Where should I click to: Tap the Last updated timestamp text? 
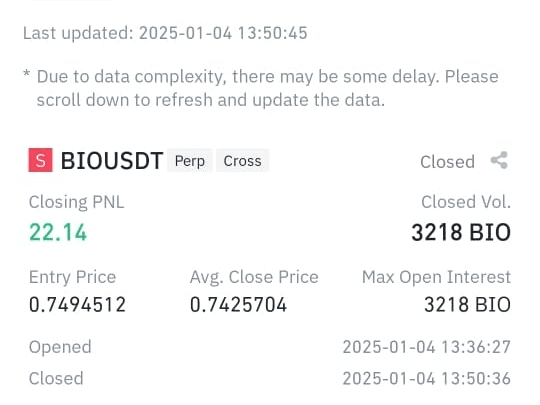(165, 33)
